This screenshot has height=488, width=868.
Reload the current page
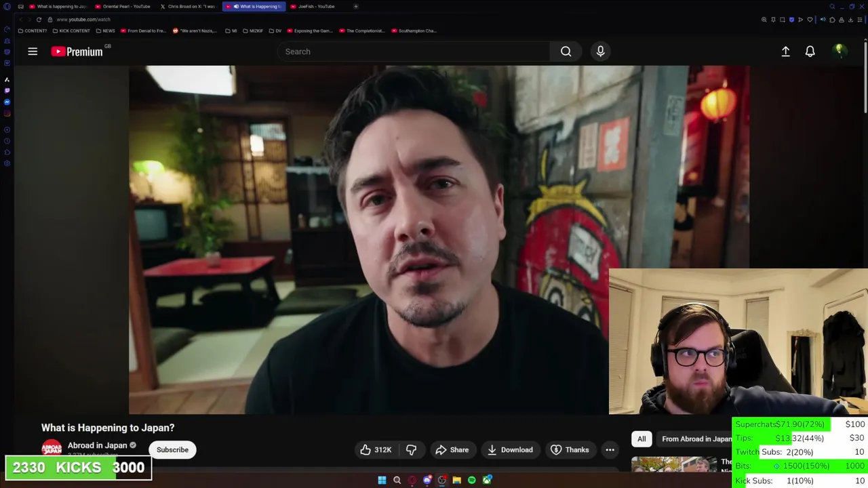click(39, 19)
